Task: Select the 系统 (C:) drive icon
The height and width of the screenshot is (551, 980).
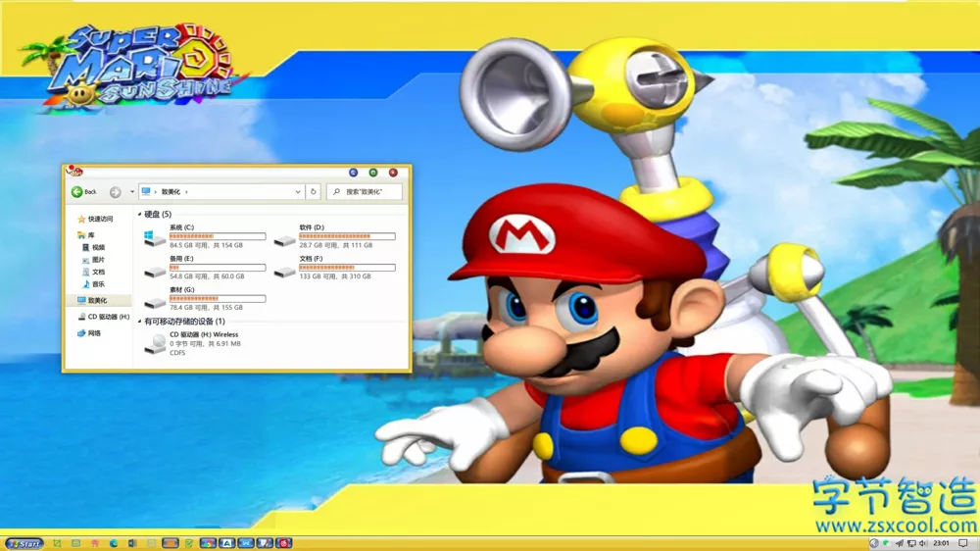Action: click(154, 237)
